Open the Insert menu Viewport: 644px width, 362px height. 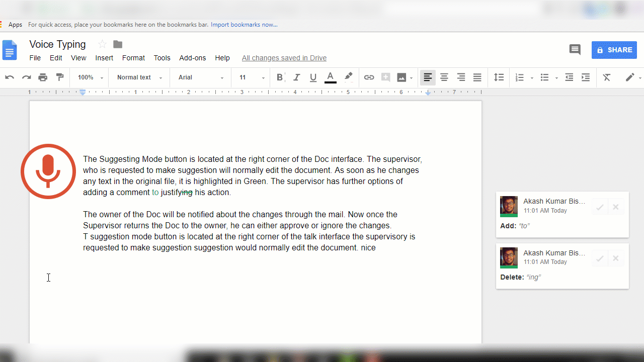[104, 58]
